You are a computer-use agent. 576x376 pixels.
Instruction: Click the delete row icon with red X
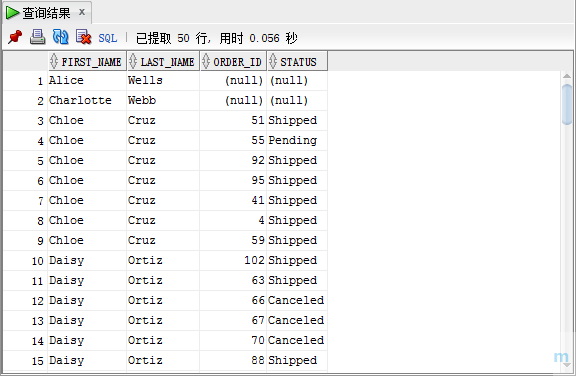click(x=84, y=37)
